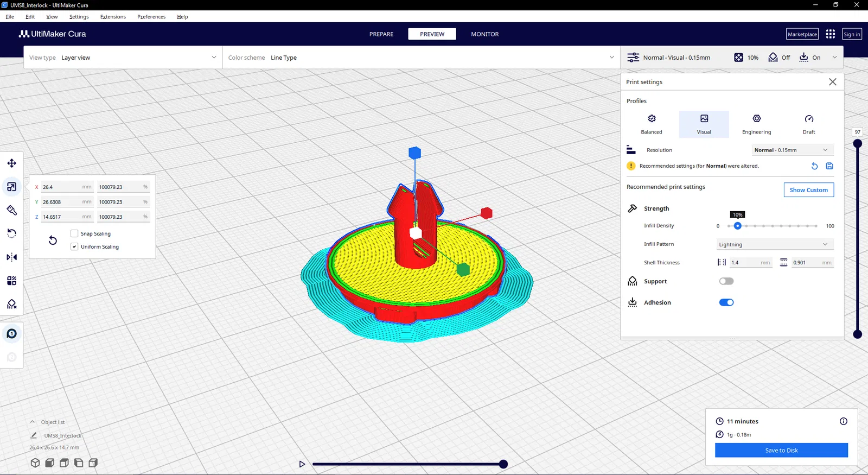The height and width of the screenshot is (475, 868).
Task: Open the Support Blocker tool
Action: 11,304
